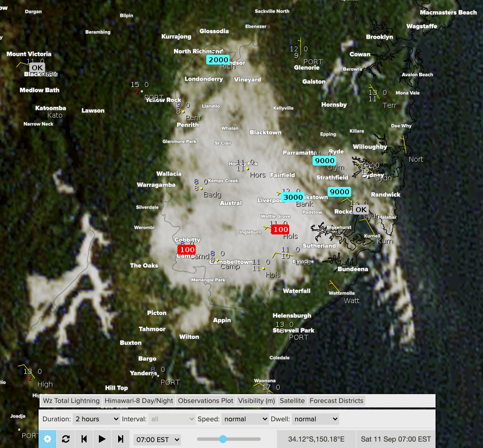Screen dimensions: 483x448
Task: Click the OK marker near Mount Victoria
Action: (37, 68)
